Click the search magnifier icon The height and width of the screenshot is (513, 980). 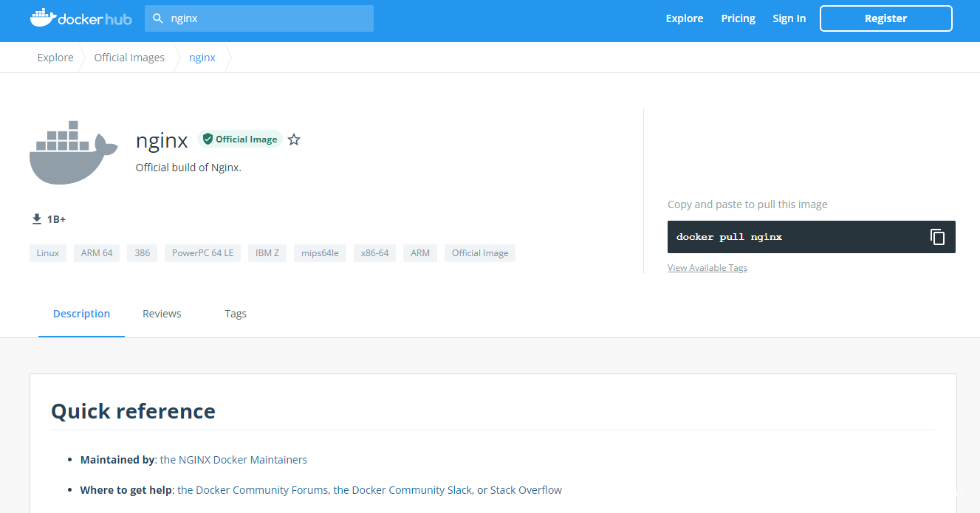click(157, 18)
